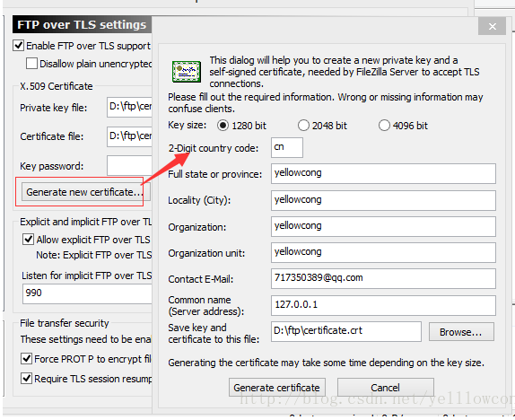Select the 2048 bit key size
The image size is (515, 420).
pyautogui.click(x=303, y=126)
